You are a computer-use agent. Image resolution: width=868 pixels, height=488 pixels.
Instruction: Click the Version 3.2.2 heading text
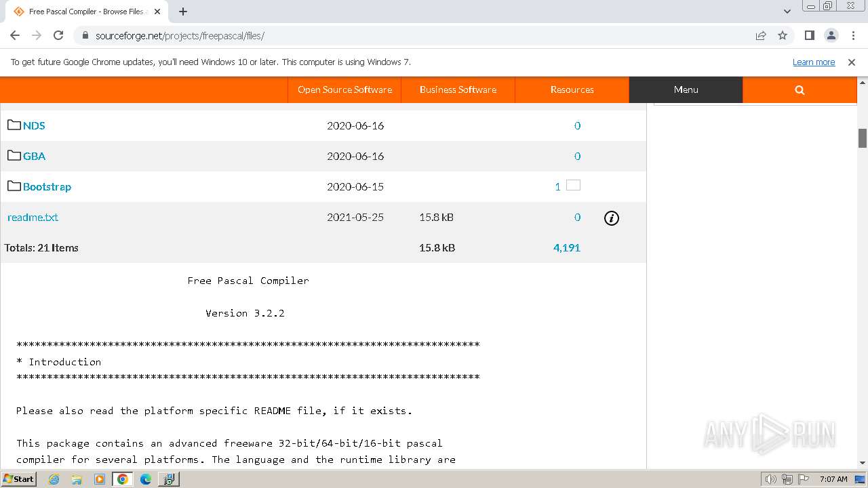click(245, 313)
